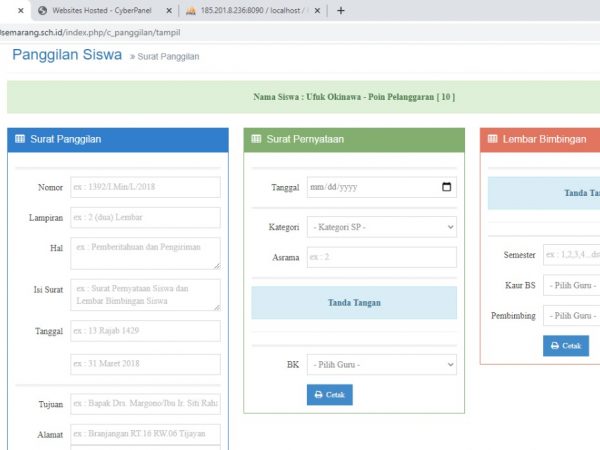Click the Alamat field label
The image size is (600, 450).
tap(50, 435)
